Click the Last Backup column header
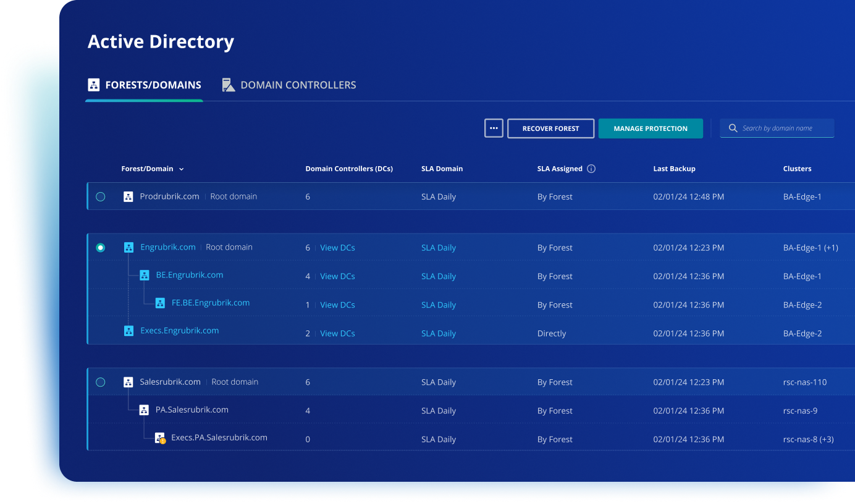 674,169
